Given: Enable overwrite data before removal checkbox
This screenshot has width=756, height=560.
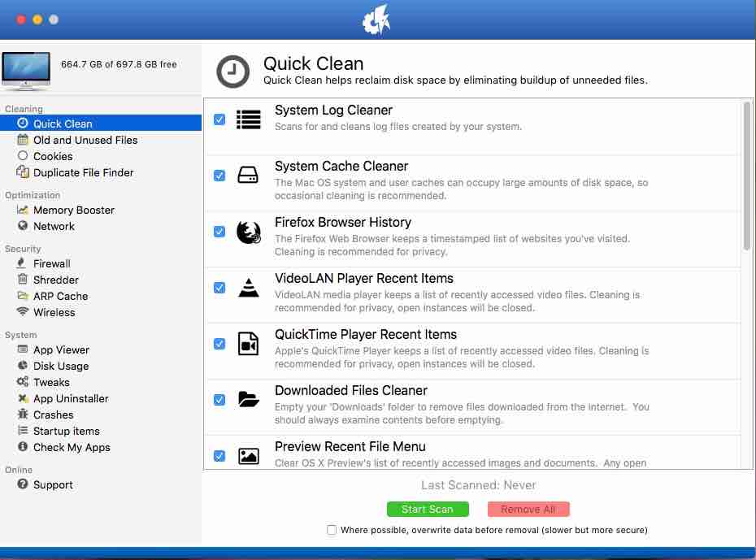Looking at the screenshot, I should [x=332, y=530].
